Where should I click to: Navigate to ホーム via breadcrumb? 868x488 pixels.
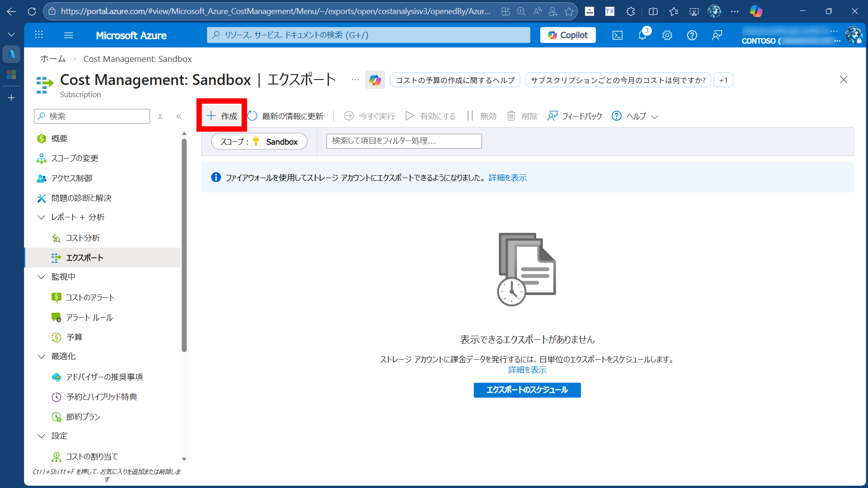click(x=52, y=58)
